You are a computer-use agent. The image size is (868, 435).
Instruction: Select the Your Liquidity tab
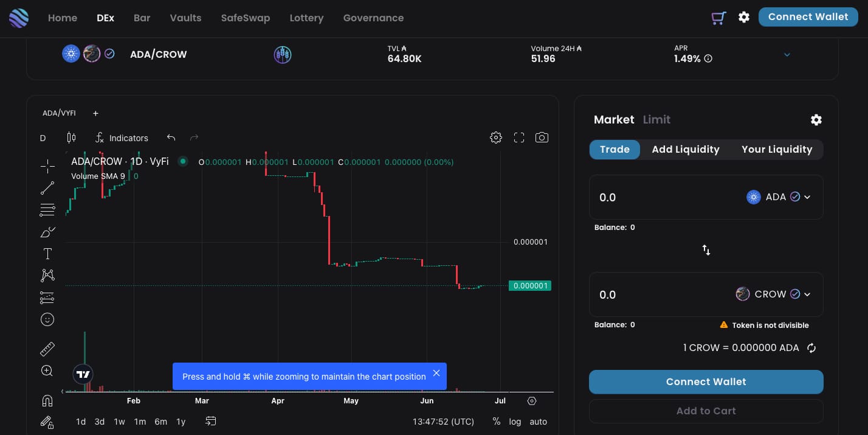(777, 150)
